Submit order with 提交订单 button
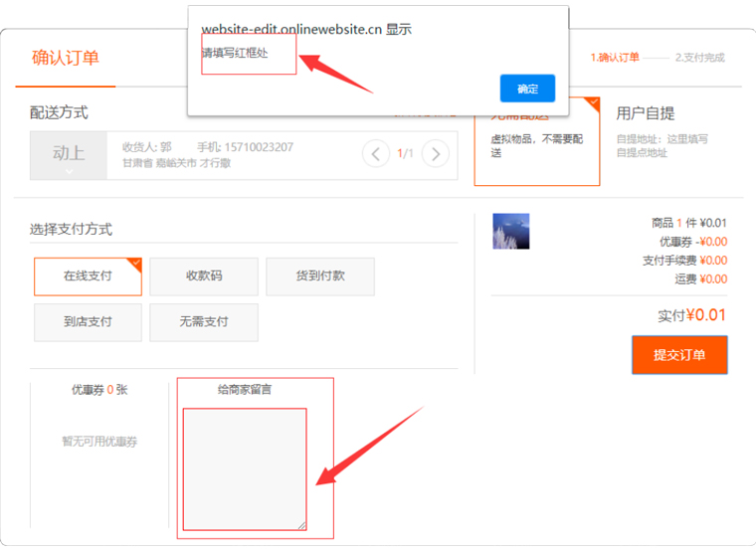The image size is (756, 552). (x=678, y=355)
